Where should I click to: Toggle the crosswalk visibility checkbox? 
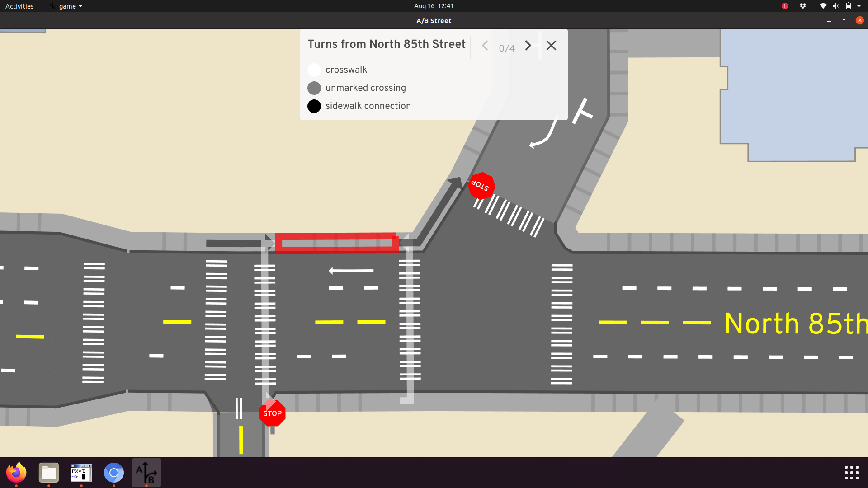pyautogui.click(x=314, y=69)
